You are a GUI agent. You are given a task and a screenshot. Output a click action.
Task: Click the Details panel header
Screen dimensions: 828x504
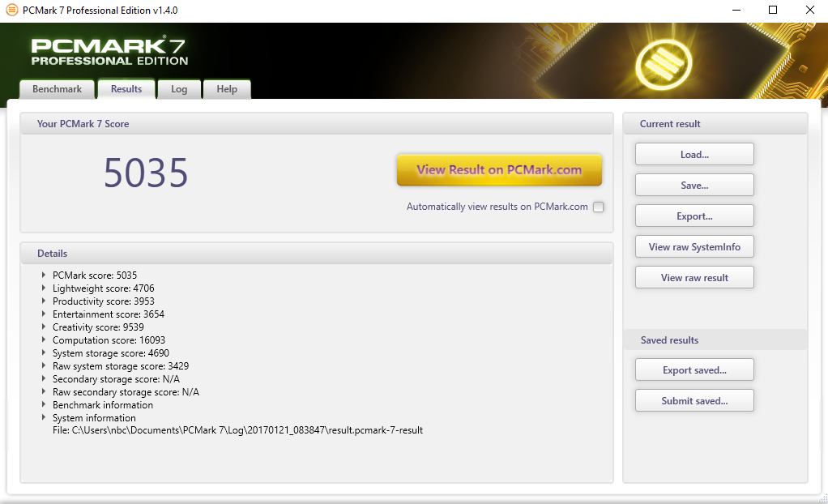(316, 254)
